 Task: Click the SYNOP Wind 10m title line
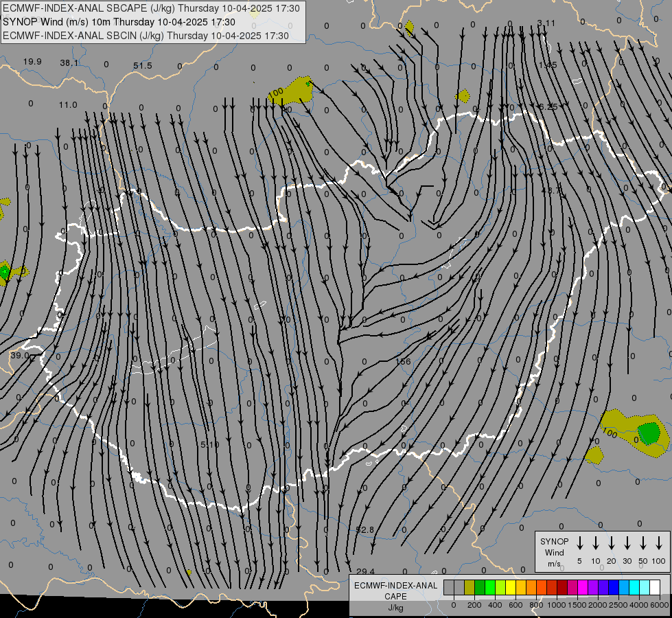119,22
